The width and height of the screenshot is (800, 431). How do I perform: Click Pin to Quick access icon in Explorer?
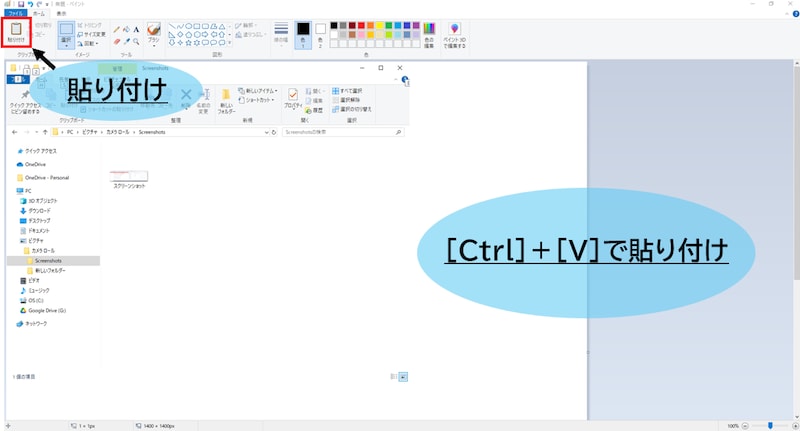(x=25, y=95)
